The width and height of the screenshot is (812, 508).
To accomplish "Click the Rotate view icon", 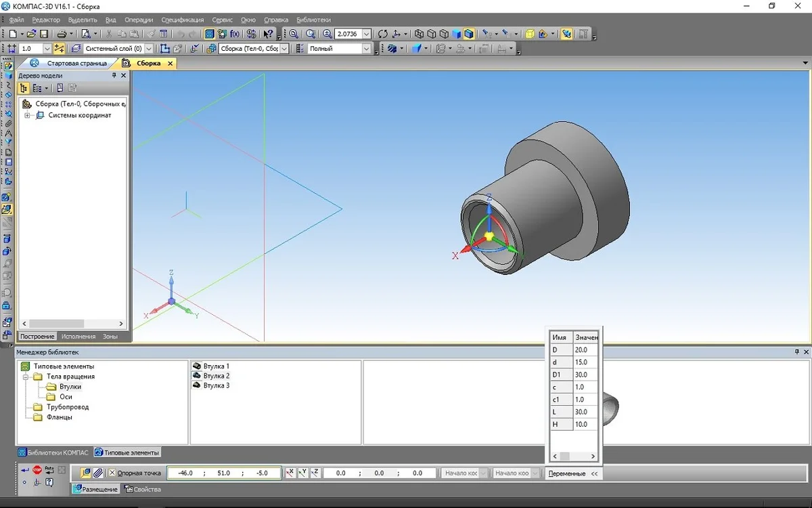I will click(x=383, y=34).
